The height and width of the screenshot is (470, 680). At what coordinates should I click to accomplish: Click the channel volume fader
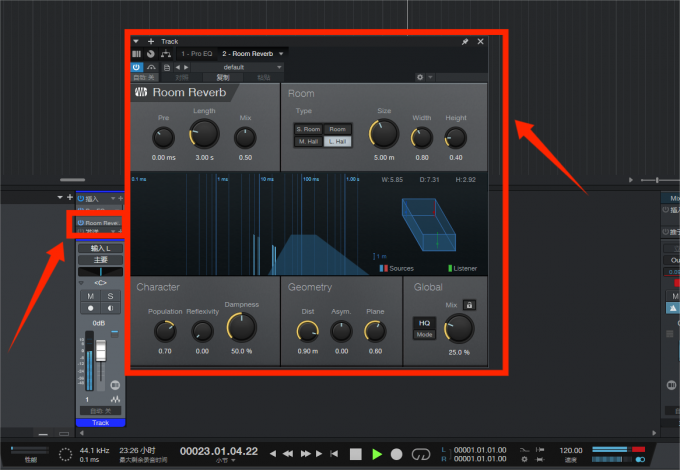coord(101,350)
